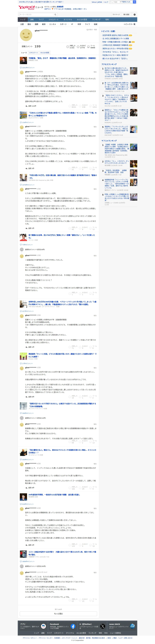Open 速報 in the main navigation bar

[32, 20]
